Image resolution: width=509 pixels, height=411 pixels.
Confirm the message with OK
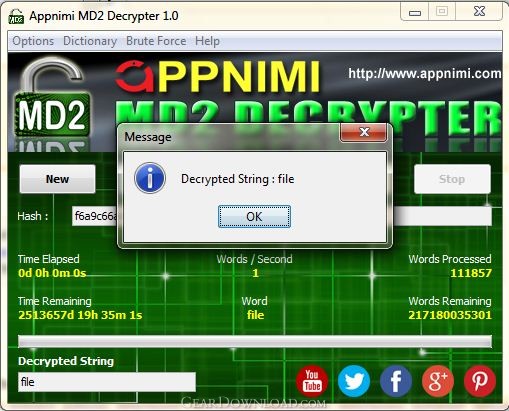tap(254, 217)
